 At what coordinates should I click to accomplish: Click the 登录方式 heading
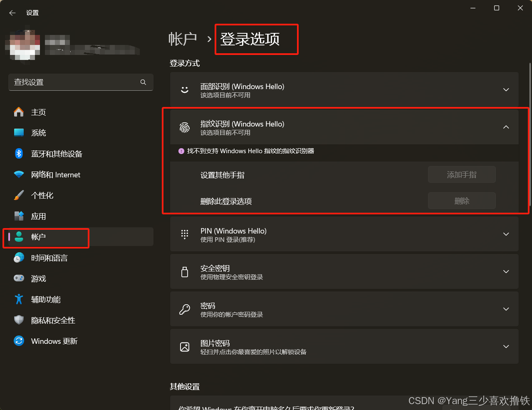185,63
